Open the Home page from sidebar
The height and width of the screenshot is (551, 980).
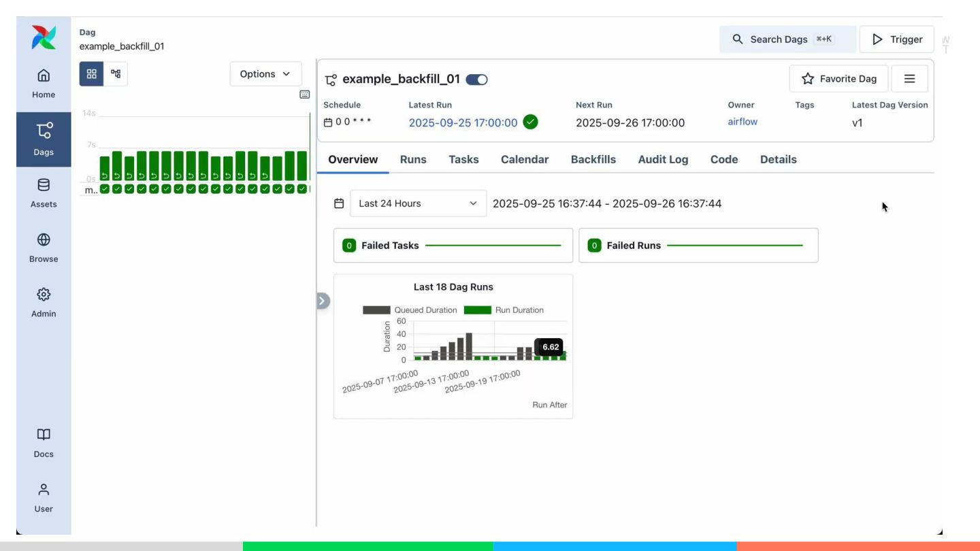(x=44, y=84)
